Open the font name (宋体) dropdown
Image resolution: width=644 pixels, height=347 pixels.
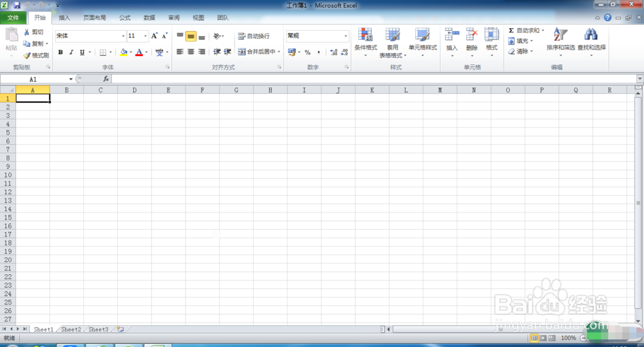(123, 36)
